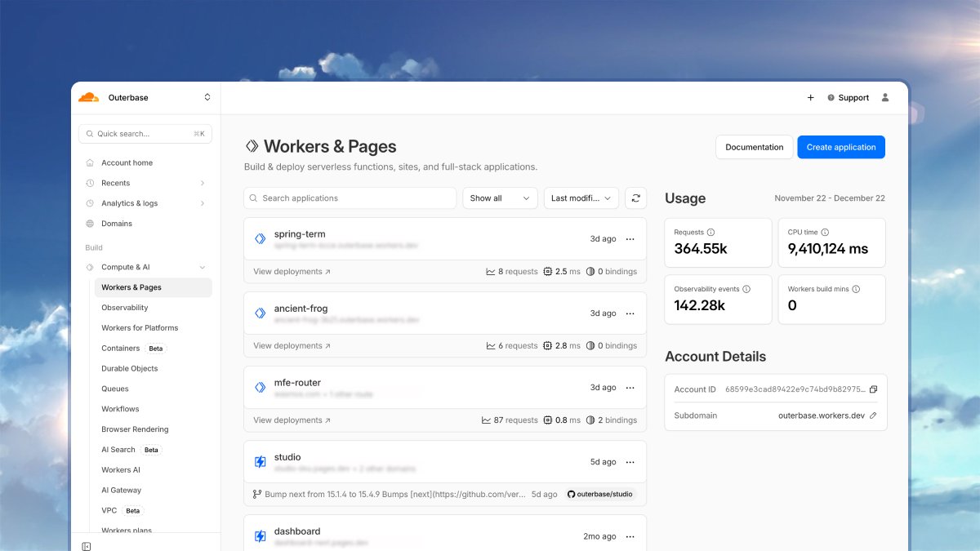Click the Documentation button
The height and width of the screenshot is (551, 980).
(754, 147)
